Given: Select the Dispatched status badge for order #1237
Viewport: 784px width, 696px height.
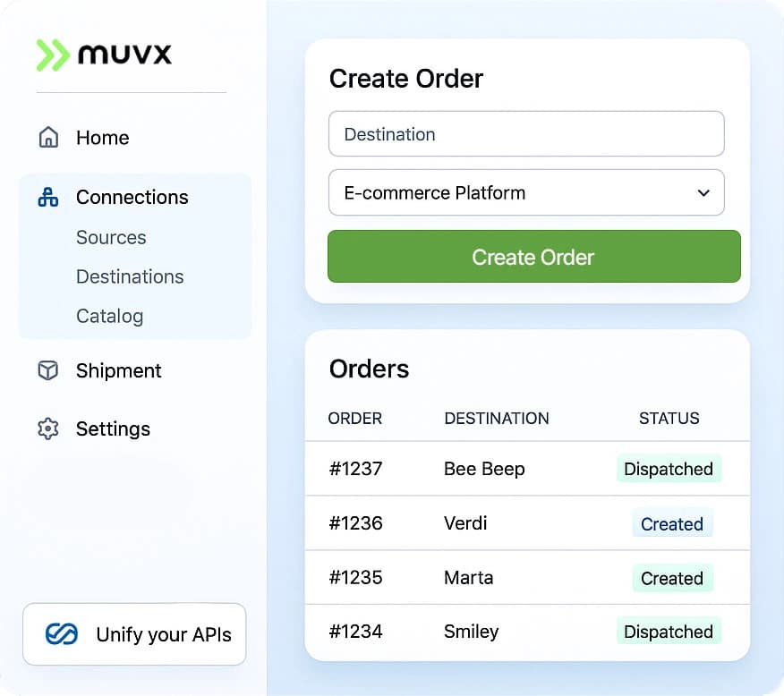Looking at the screenshot, I should click(669, 469).
